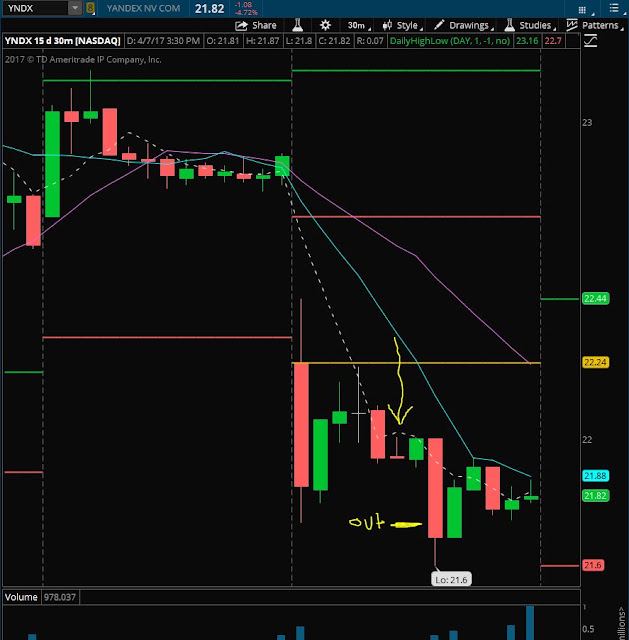This screenshot has width=629, height=640.
Task: Open the 30m timeframe dropdown
Action: click(358, 25)
